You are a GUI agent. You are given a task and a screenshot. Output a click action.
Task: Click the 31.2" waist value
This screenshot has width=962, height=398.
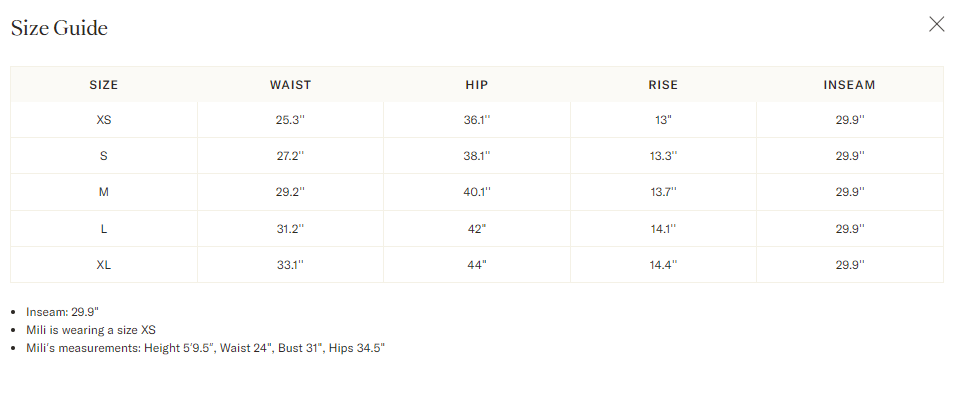[290, 229]
